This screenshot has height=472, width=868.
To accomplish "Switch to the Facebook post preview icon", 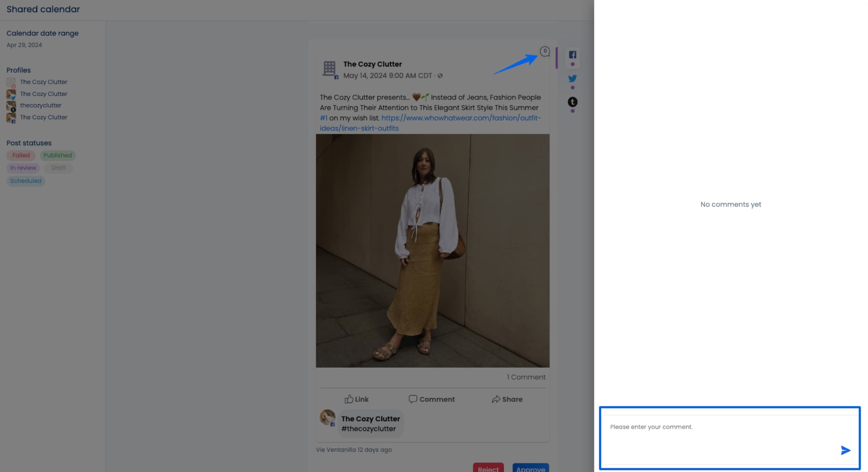I will pos(572,55).
